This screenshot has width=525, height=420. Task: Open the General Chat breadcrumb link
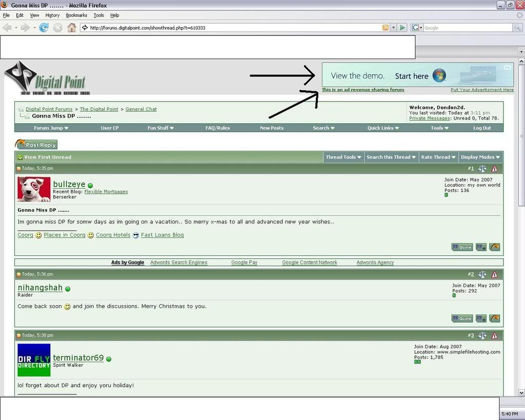(x=141, y=109)
